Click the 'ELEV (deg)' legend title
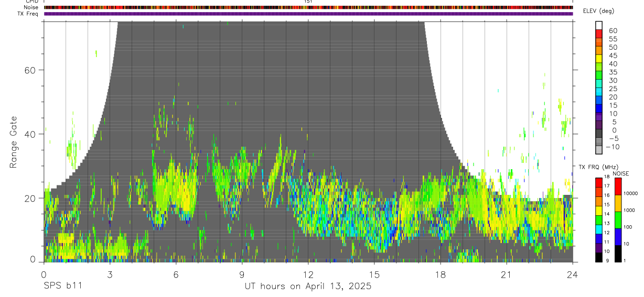 pos(599,11)
